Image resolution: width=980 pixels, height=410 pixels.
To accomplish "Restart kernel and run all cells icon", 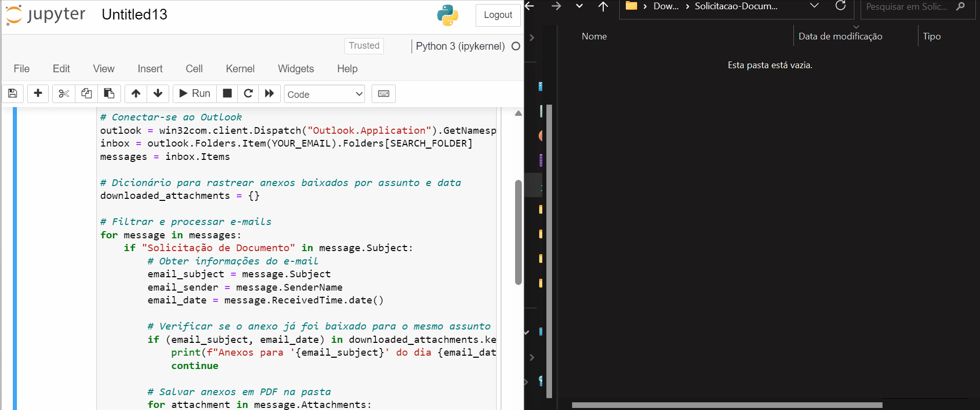I will pyautogui.click(x=270, y=93).
